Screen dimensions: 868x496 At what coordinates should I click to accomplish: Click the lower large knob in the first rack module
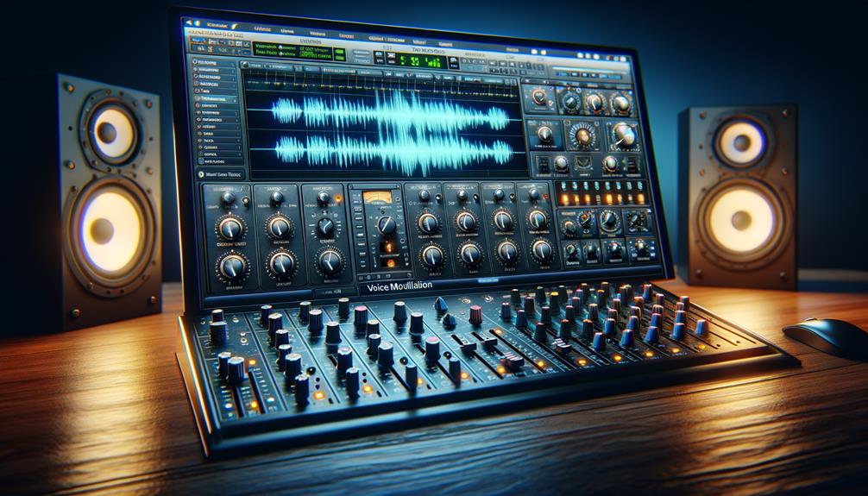click(x=233, y=267)
